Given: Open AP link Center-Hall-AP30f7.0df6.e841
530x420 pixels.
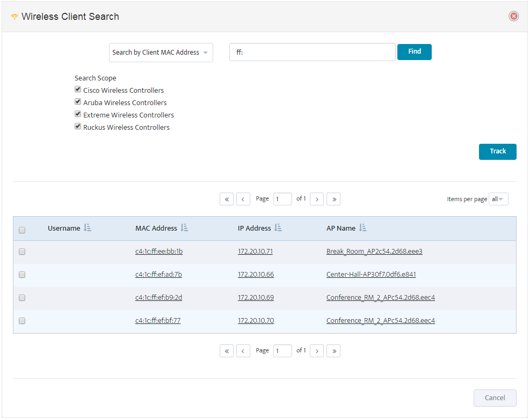Looking at the screenshot, I should 371,275.
